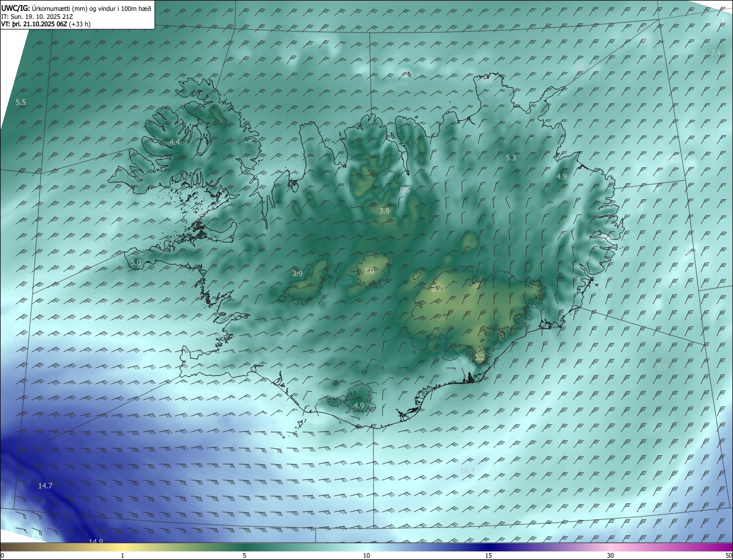The height and width of the screenshot is (560, 733).
Task: Click the 50 tick label on the color scale
Action: click(x=728, y=555)
